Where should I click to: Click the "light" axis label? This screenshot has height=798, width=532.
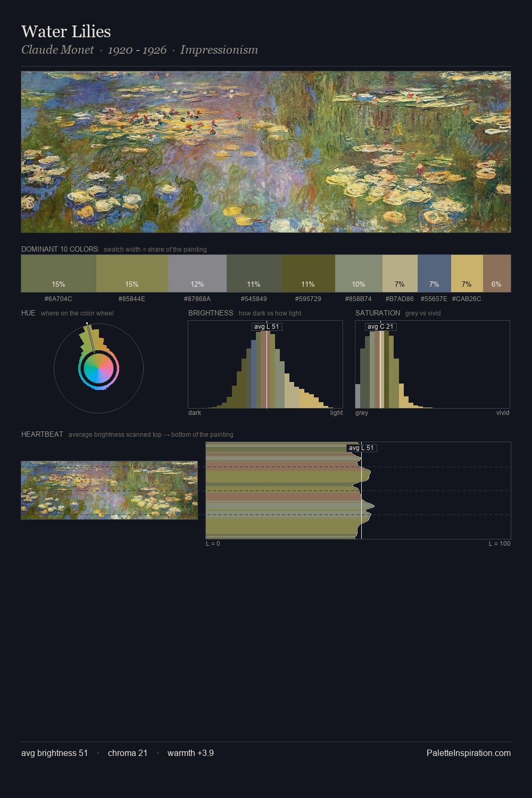point(336,413)
